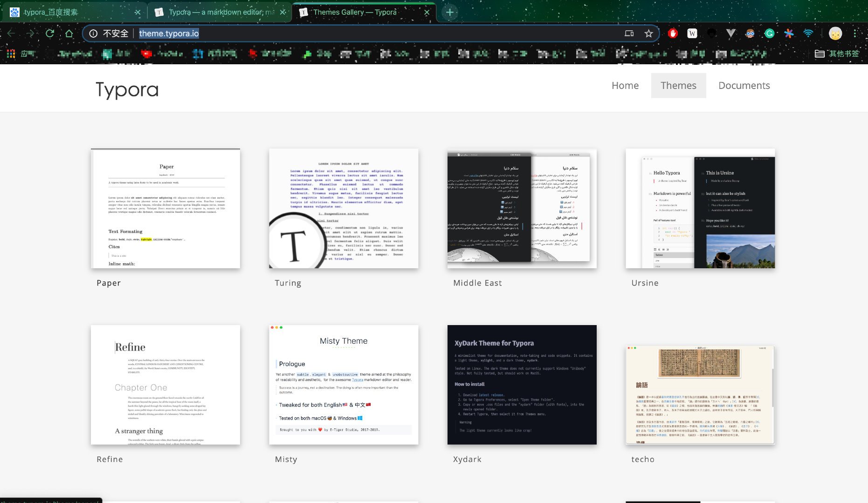Open the apps grid icon in bookmarks bar

pos(11,54)
